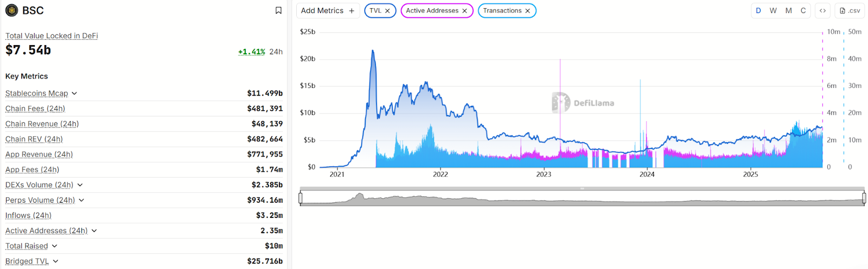This screenshot has width=868, height=269.
Task: Switch chart to Weekly interval
Action: [x=773, y=10]
